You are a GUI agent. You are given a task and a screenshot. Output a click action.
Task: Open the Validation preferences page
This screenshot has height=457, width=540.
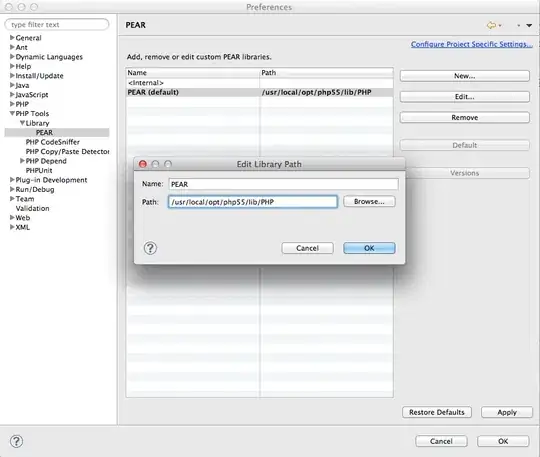(x=32, y=208)
